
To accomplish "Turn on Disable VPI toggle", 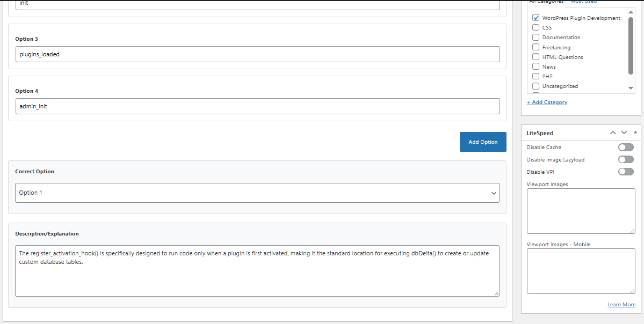I will (x=626, y=172).
